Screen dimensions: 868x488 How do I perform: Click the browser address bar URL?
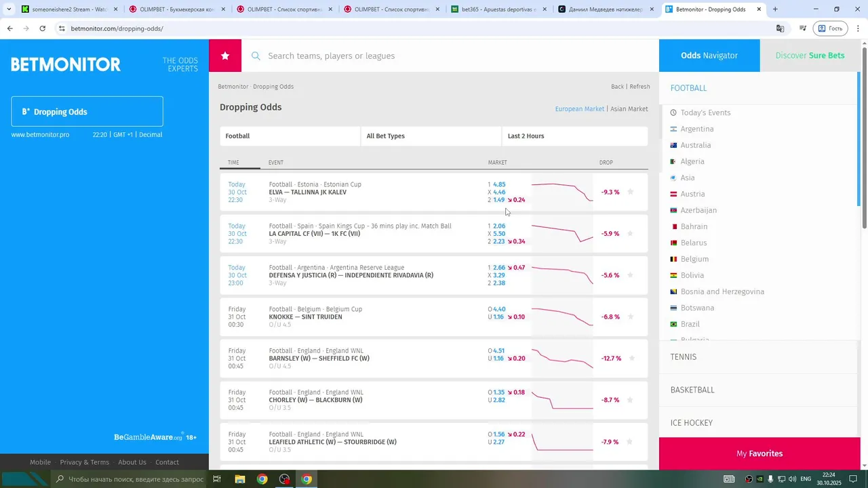click(117, 28)
